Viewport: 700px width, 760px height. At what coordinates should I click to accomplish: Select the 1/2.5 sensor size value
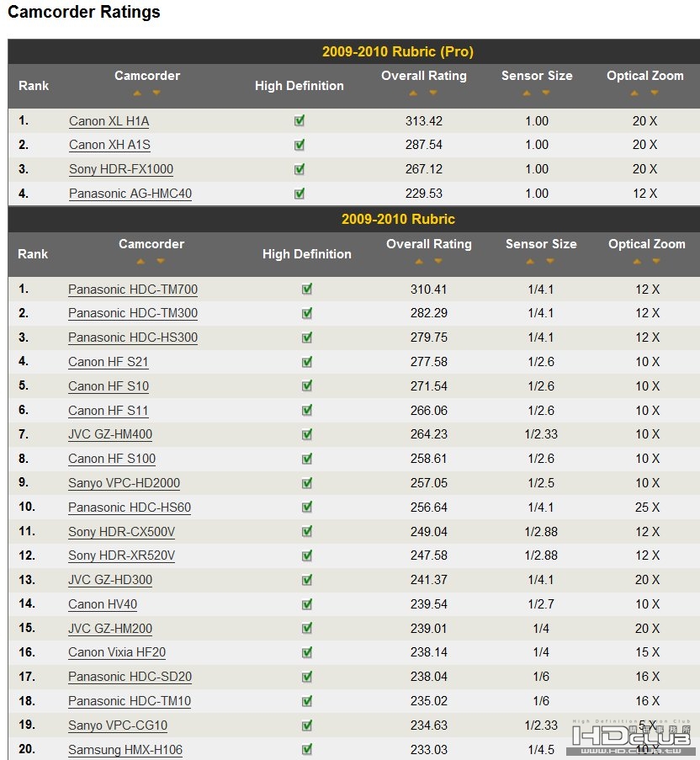coord(541,483)
